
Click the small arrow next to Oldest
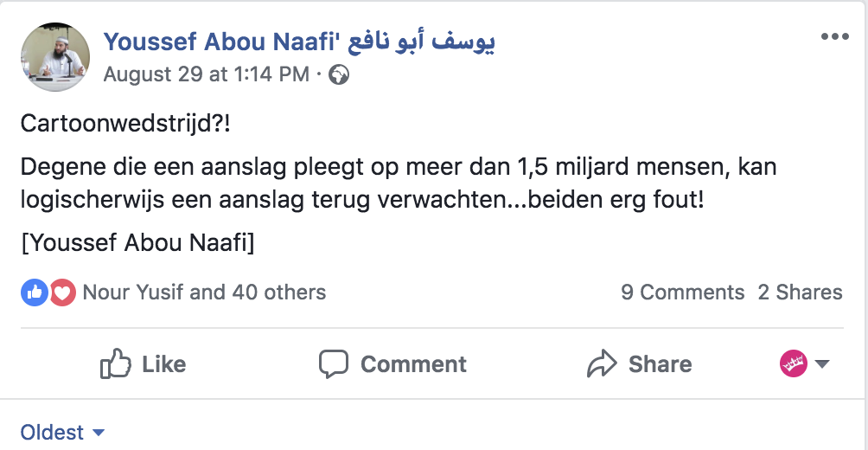coord(98,433)
